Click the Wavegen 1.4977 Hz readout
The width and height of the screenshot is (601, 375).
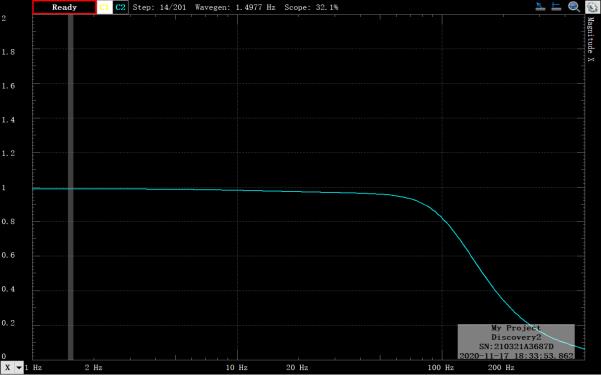tap(235, 7)
